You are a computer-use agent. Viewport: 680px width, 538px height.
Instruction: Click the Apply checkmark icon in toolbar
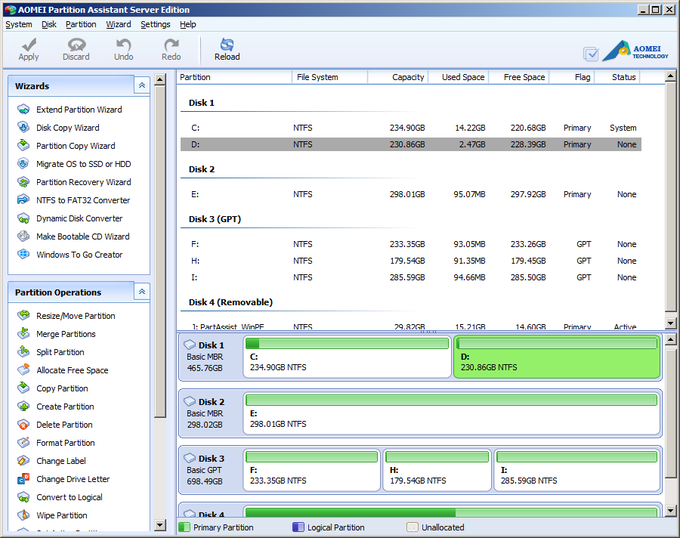click(29, 47)
